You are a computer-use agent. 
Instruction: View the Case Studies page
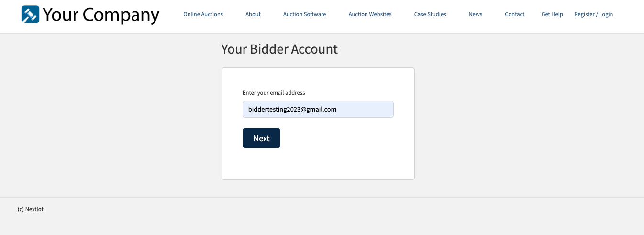point(430,14)
